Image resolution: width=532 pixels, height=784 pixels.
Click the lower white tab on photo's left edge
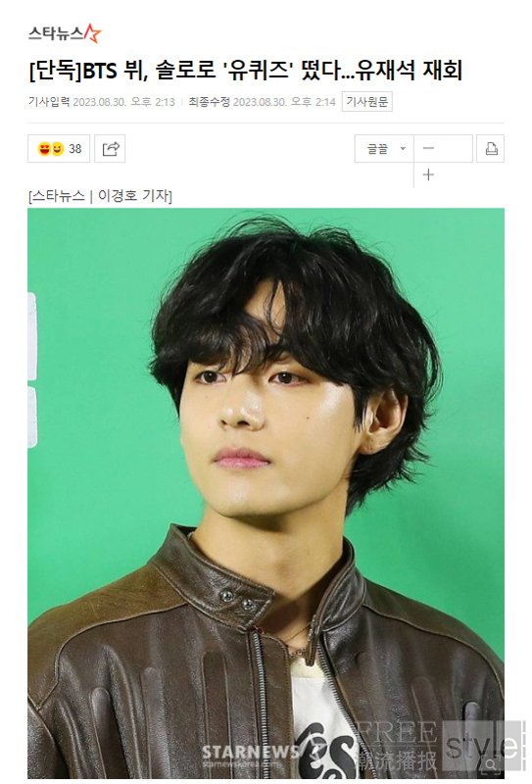[x=32, y=417]
